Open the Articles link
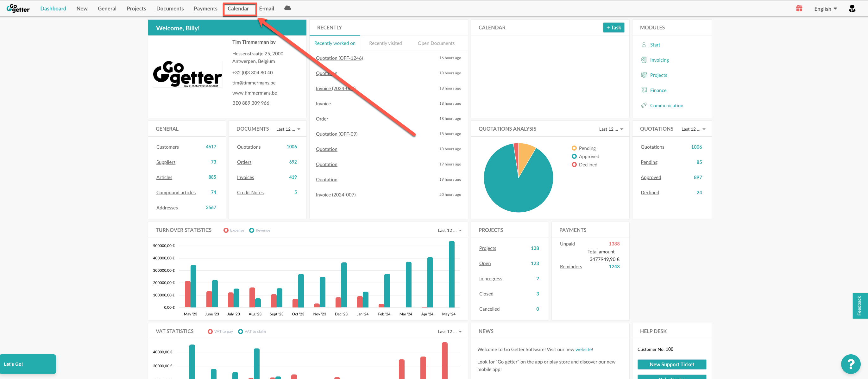Screen dimensions: 868x379 pos(164,177)
